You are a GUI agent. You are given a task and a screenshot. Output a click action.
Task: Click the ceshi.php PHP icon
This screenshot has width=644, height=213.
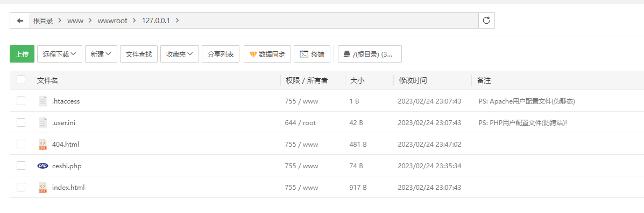43,166
